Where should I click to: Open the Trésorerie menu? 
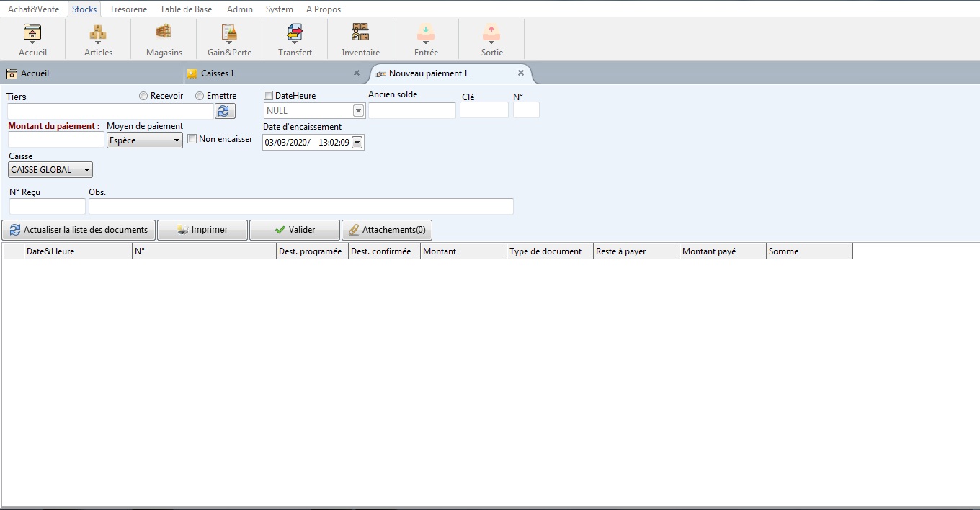click(128, 9)
